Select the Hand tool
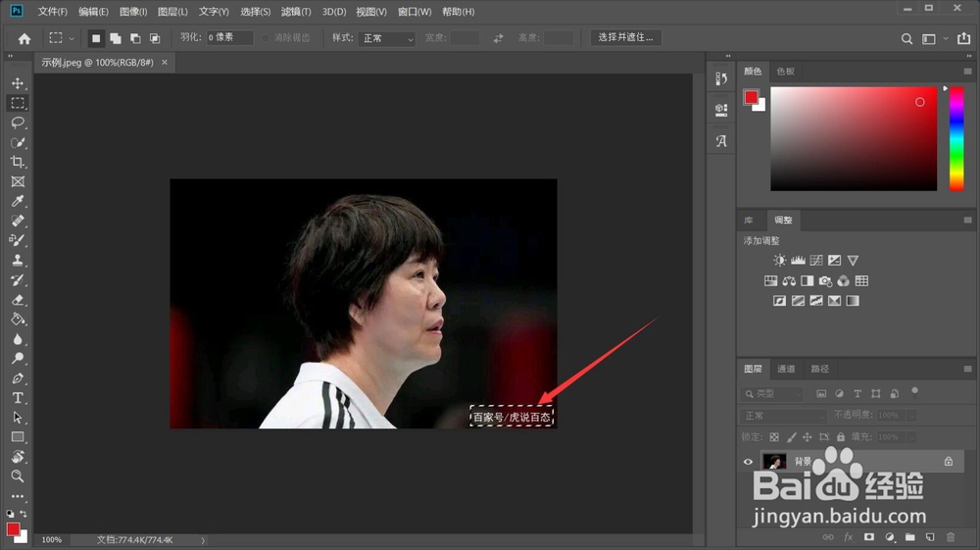This screenshot has height=550, width=980. [x=18, y=456]
